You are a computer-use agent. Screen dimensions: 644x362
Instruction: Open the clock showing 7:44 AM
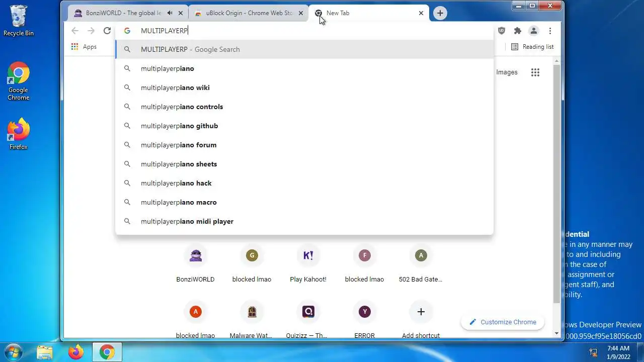pos(618,352)
